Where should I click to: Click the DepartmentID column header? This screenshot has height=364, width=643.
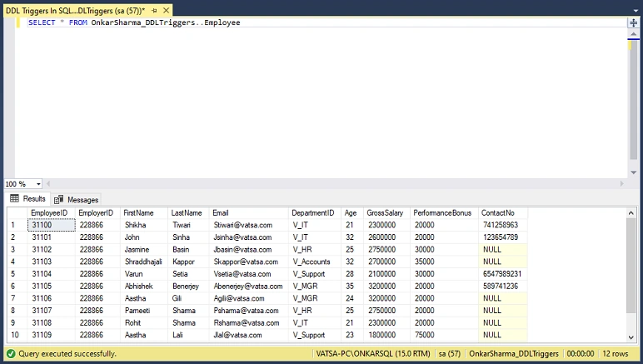(x=315, y=213)
